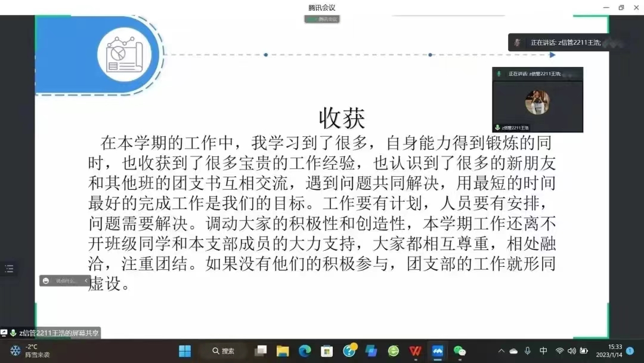The width and height of the screenshot is (644, 363).
Task: Select the speaker's avatar video thumbnail
Action: 537,102
